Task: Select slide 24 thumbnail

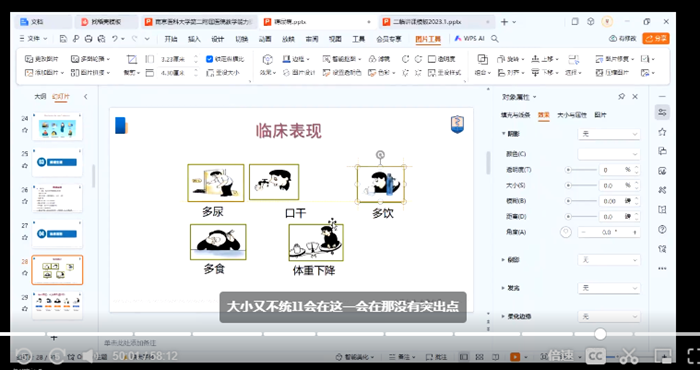Action: coord(57,127)
